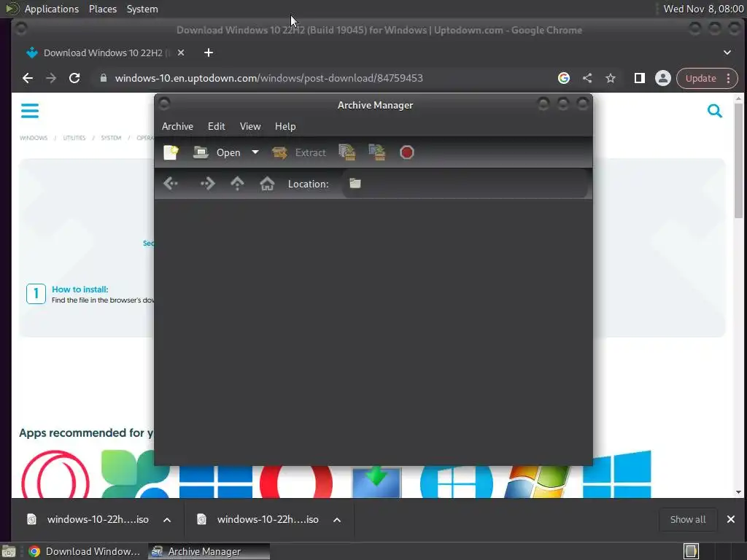Go back in Archive Manager location bar
Viewport: 747px width, 560px height.
171,183
